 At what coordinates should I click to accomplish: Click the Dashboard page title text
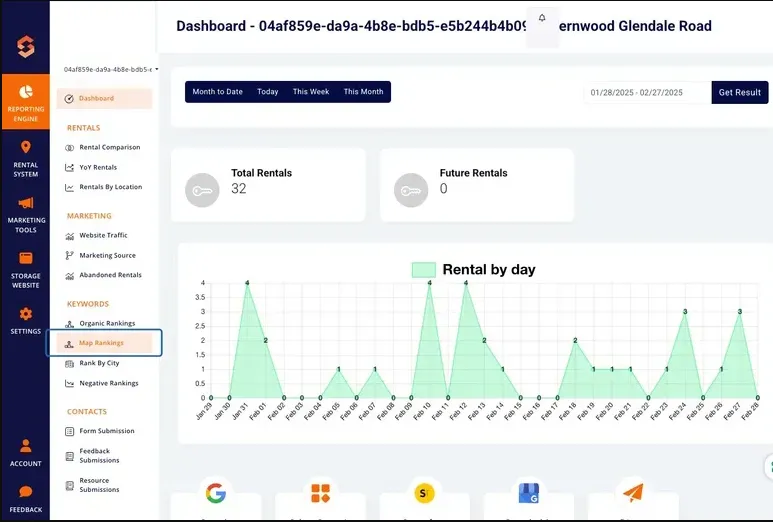[x=444, y=26]
